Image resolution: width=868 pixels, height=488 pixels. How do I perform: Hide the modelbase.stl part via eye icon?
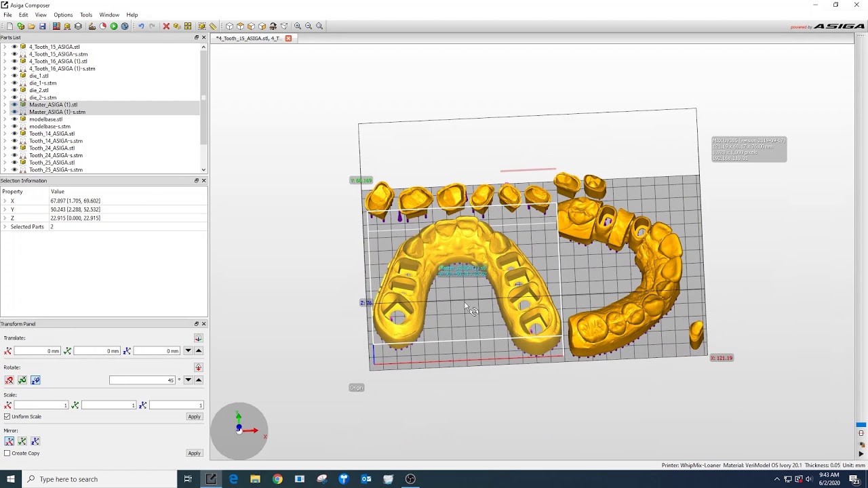14,119
